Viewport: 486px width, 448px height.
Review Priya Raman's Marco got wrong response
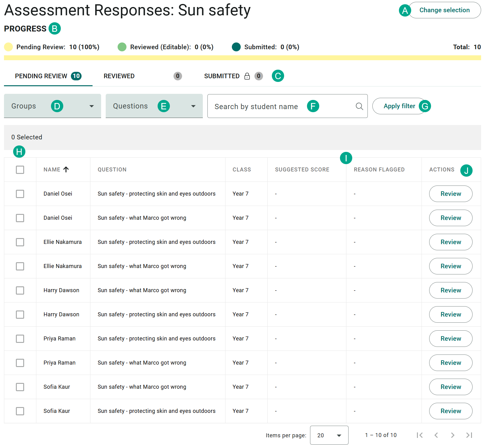click(451, 363)
